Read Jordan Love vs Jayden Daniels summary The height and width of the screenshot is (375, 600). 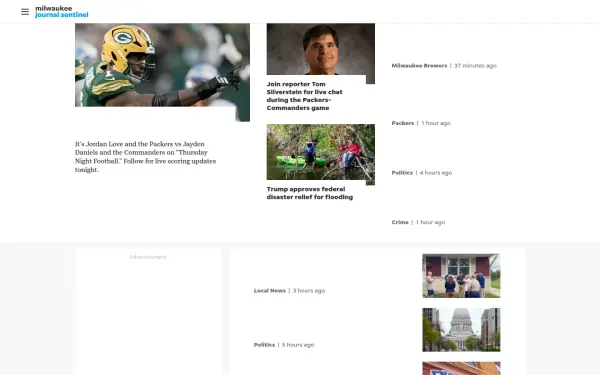coord(145,157)
